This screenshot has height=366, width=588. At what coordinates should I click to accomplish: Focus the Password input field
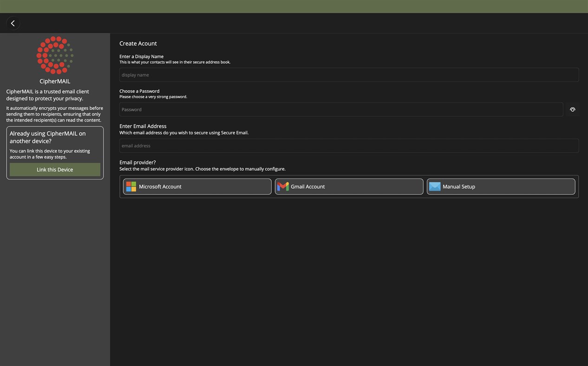pyautogui.click(x=341, y=110)
